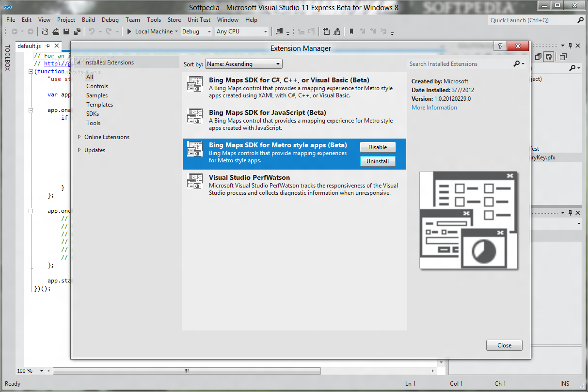
Task: Expand the Updates node
Action: coord(79,150)
